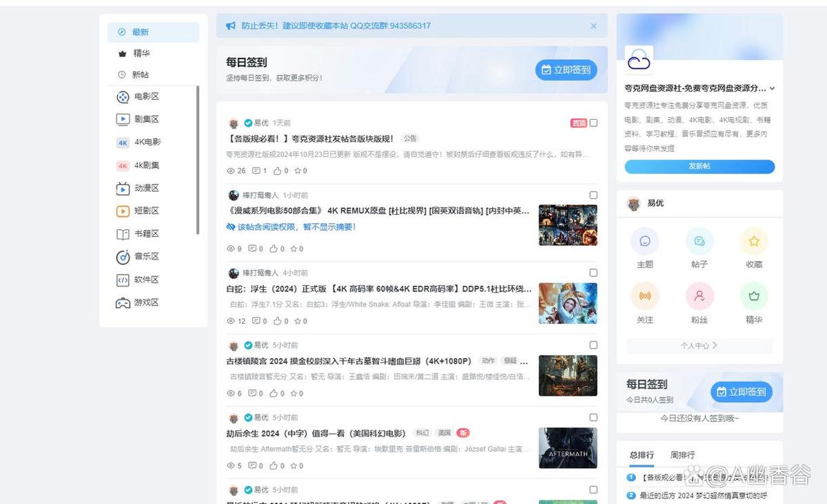
Task: Open 个人中心 expander link
Action: tap(699, 346)
